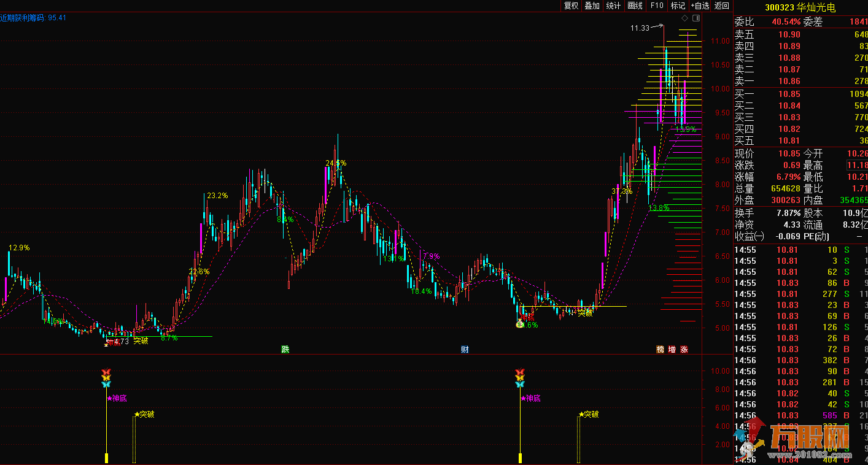The width and height of the screenshot is (868, 465).
Task: Click the 4.73 low price label
Action: (x=122, y=341)
